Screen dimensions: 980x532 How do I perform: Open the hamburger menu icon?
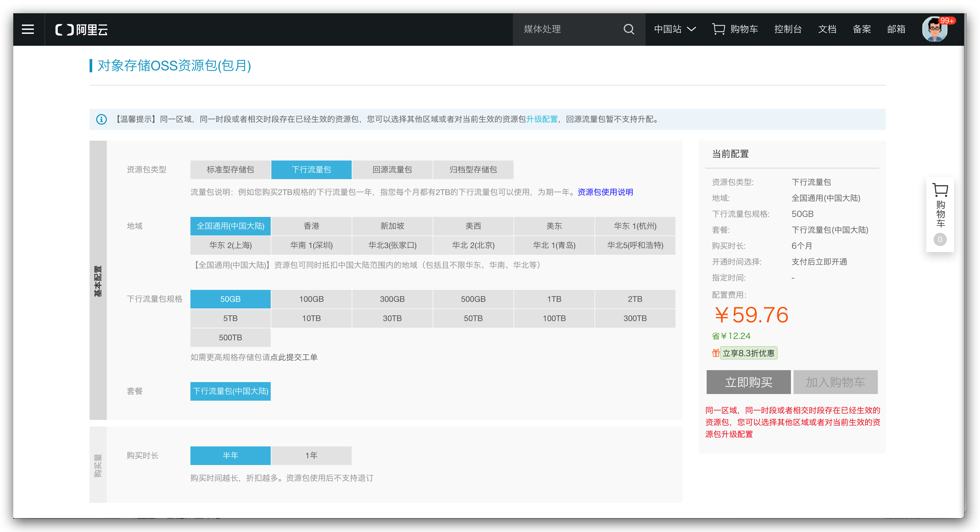click(28, 29)
